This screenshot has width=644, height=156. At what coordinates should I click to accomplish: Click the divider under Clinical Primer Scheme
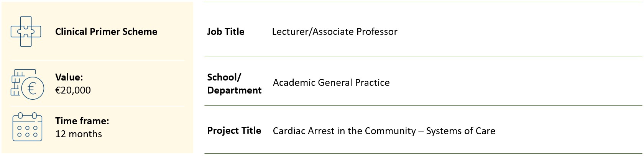point(98,61)
